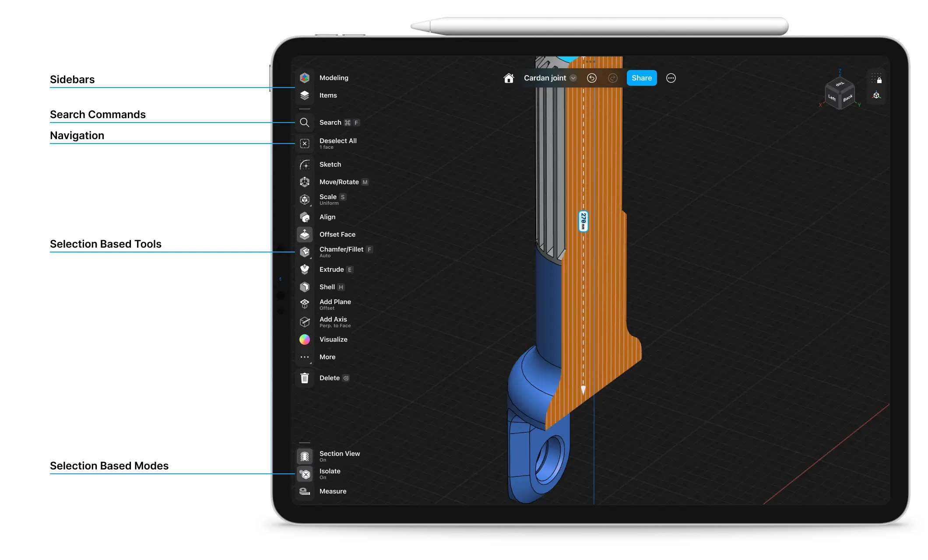
Task: Select the Add Plane tool
Action: pyautogui.click(x=335, y=302)
